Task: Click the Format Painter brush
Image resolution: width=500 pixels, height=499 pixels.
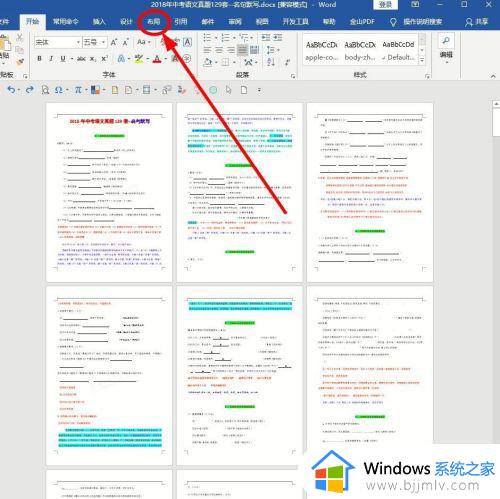Action: [x=20, y=62]
